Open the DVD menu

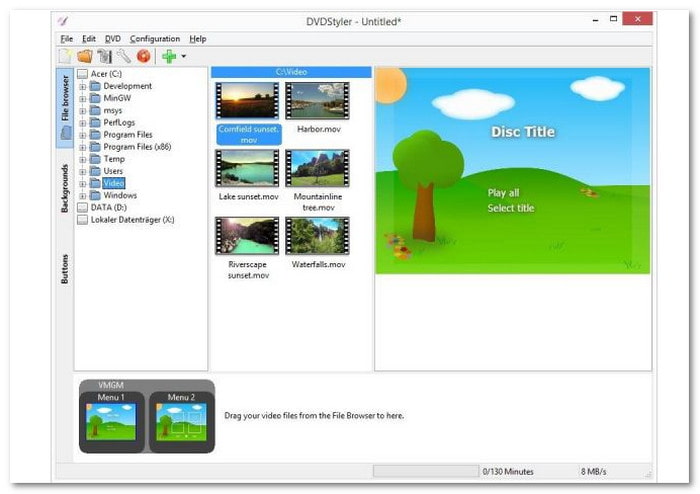click(113, 39)
